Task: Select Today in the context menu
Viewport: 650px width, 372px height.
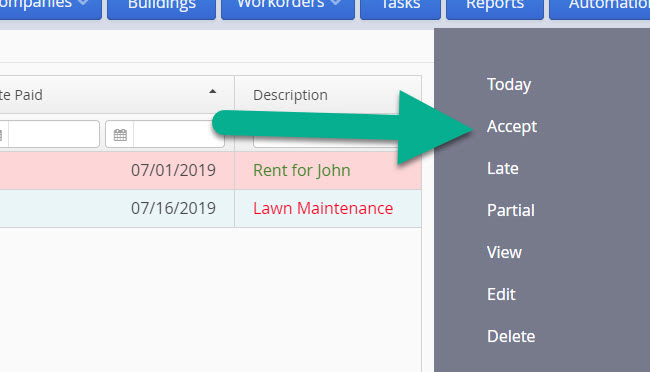Action: pos(509,85)
